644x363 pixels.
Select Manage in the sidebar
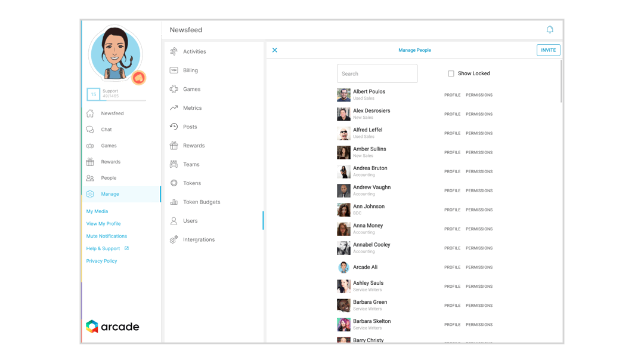pyautogui.click(x=121, y=194)
